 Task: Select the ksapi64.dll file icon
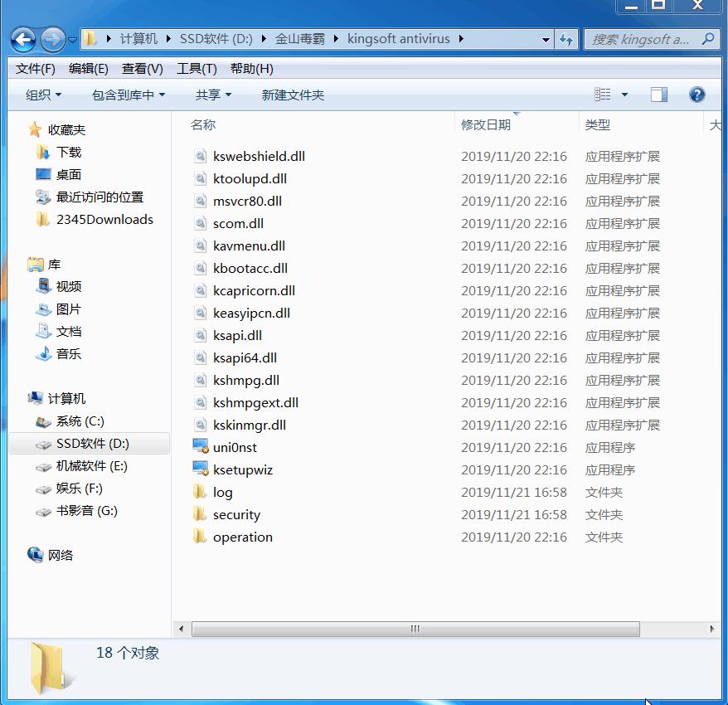pyautogui.click(x=200, y=357)
